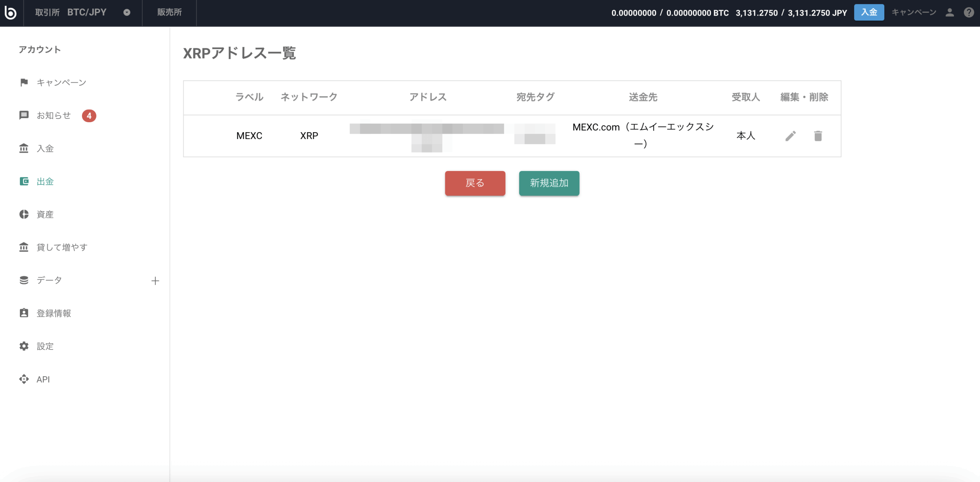Click the アカウント sidebar heading
Viewport: 980px width, 482px height.
[x=40, y=49]
